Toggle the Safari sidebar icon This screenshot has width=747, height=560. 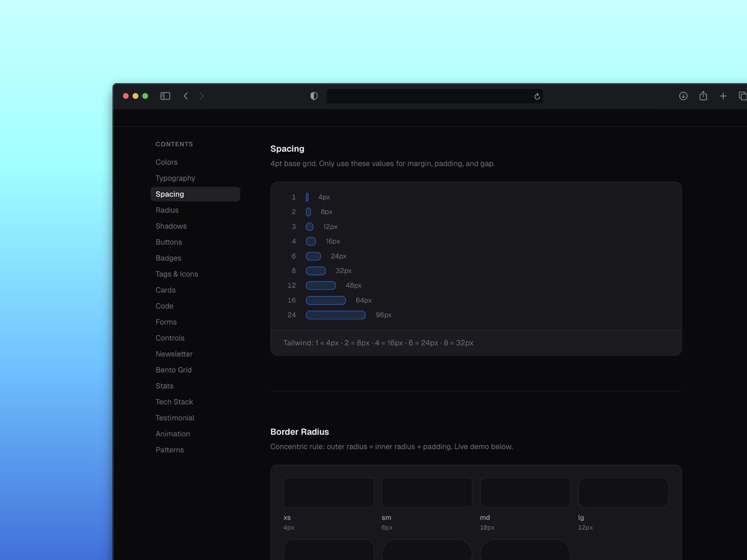165,96
